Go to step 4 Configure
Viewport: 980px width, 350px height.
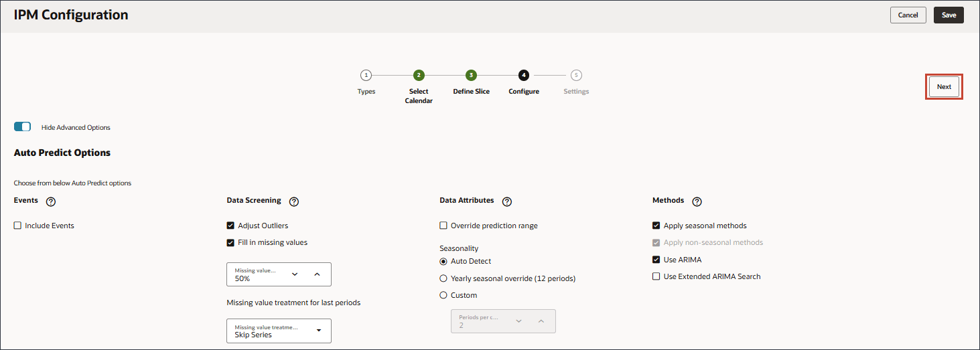[x=524, y=75]
